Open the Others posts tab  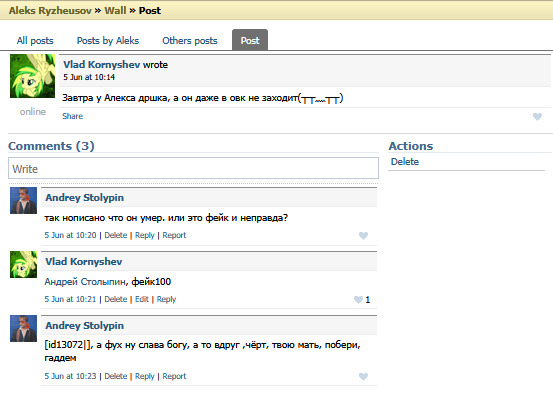pyautogui.click(x=190, y=41)
